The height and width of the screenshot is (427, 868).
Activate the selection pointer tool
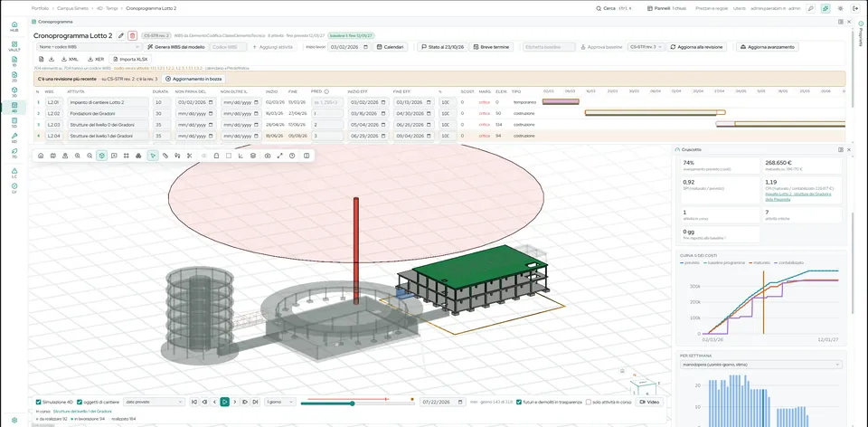[154, 156]
